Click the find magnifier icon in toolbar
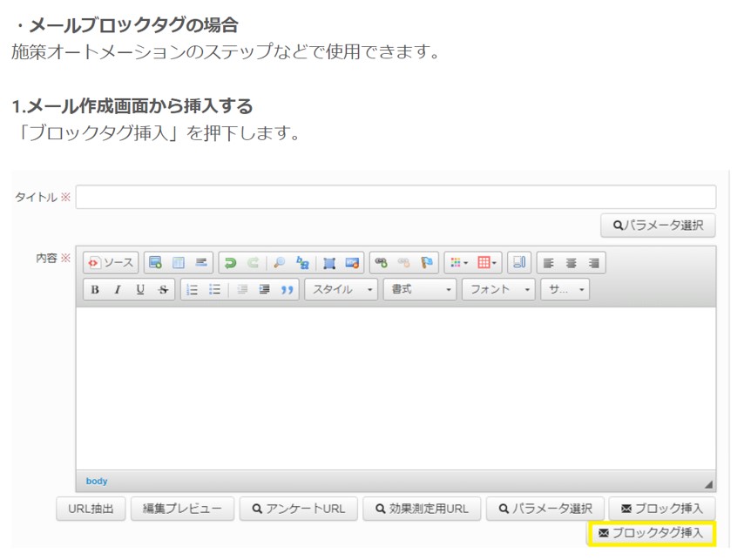 click(x=280, y=263)
